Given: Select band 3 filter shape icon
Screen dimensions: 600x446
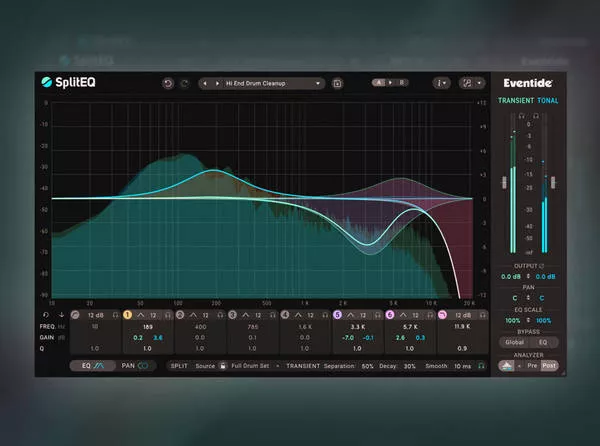Looking at the screenshot, I should [247, 314].
